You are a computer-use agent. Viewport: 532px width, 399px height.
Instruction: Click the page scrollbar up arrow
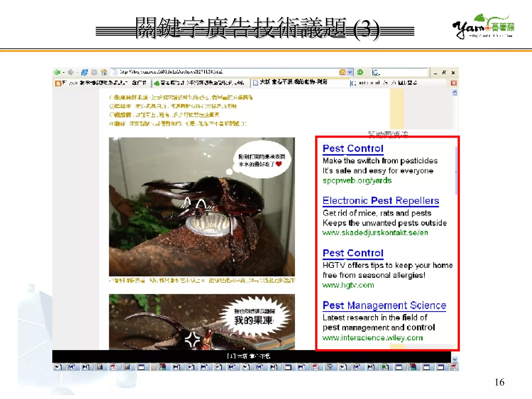pos(455,92)
